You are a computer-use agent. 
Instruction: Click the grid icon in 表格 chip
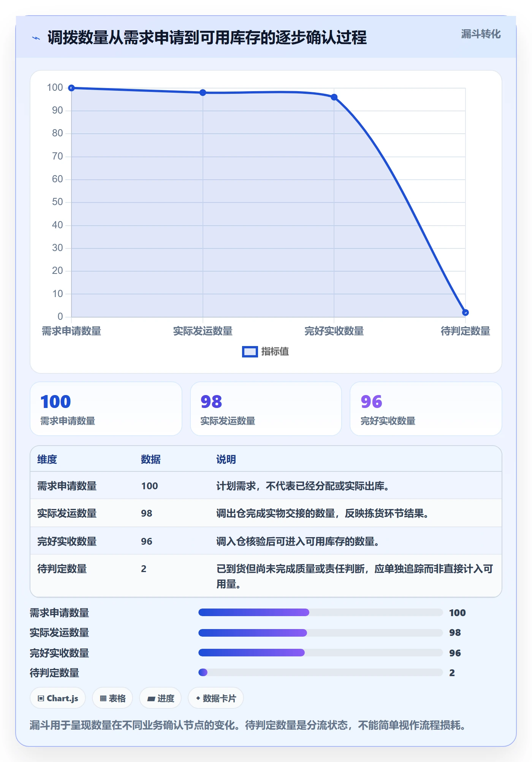103,698
